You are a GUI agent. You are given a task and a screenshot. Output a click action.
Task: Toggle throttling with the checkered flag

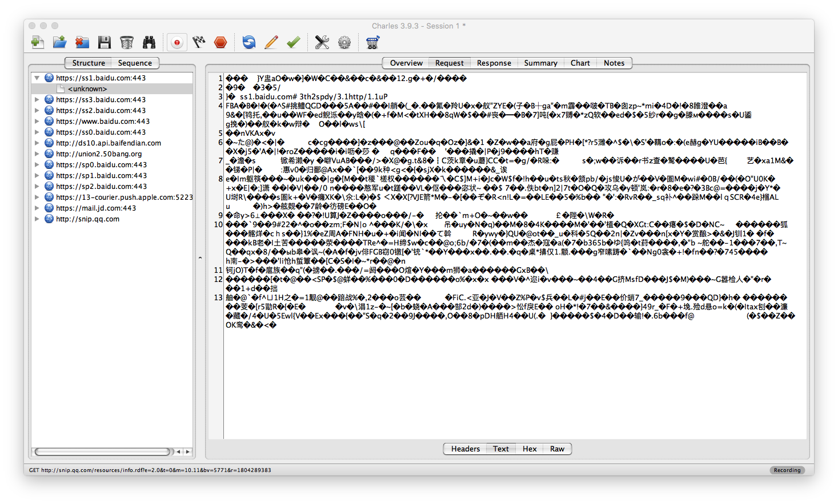tap(199, 42)
